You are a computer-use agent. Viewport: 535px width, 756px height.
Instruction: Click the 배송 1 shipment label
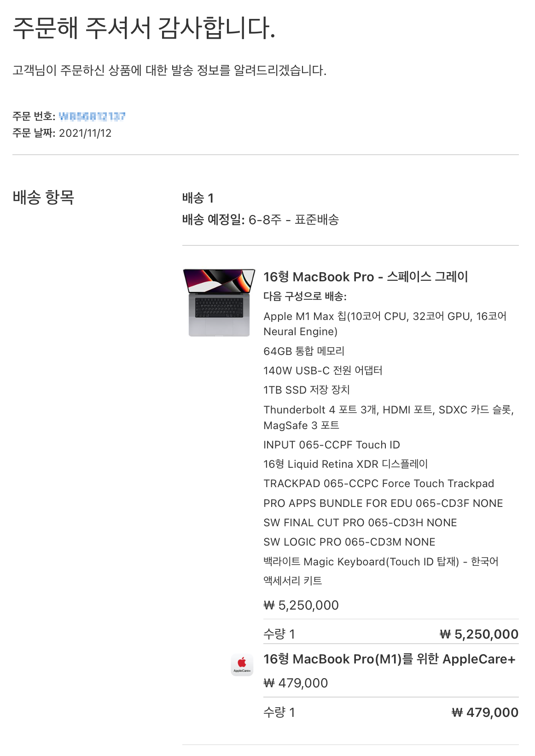coord(198,198)
